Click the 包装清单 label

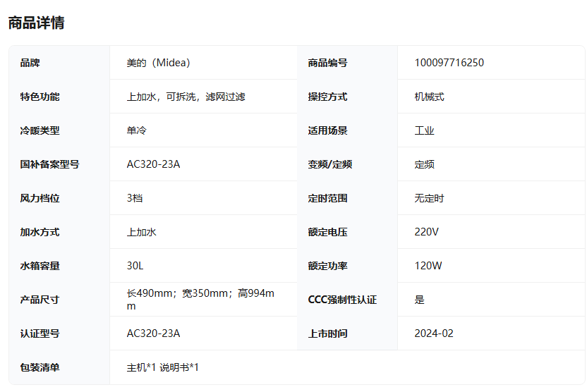point(40,367)
